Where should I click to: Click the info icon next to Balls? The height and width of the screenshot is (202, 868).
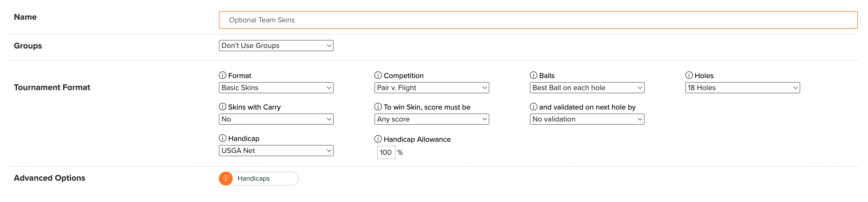click(x=533, y=75)
